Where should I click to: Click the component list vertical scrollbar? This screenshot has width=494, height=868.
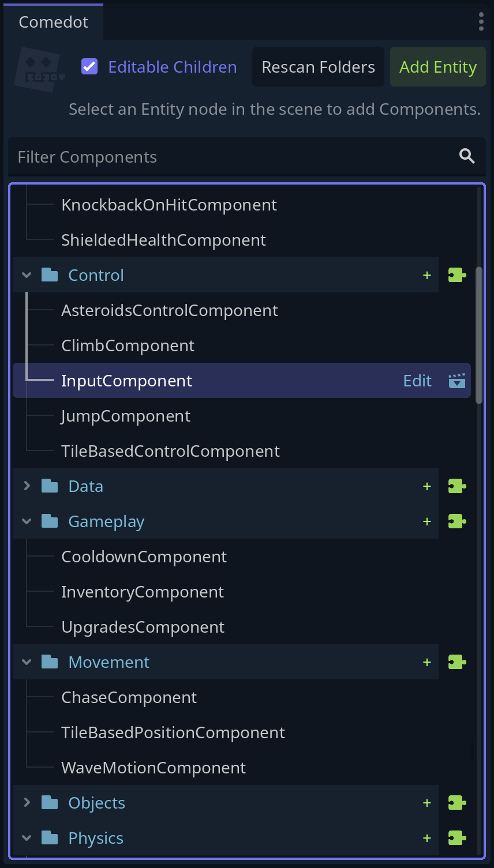[x=478, y=335]
